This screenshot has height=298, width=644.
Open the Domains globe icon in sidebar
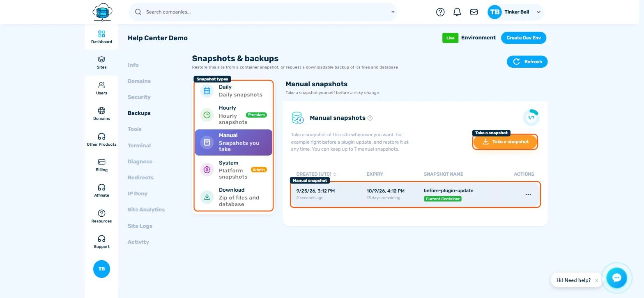101,114
